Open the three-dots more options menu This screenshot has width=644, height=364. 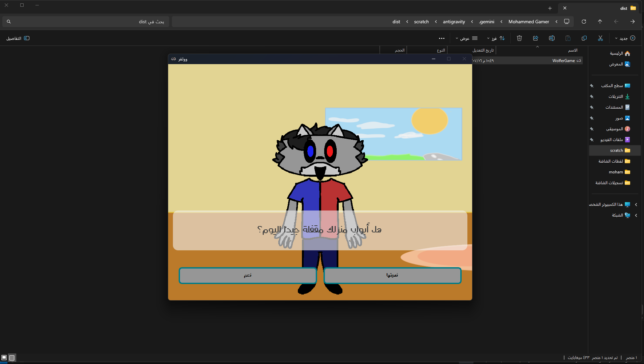[442, 38]
